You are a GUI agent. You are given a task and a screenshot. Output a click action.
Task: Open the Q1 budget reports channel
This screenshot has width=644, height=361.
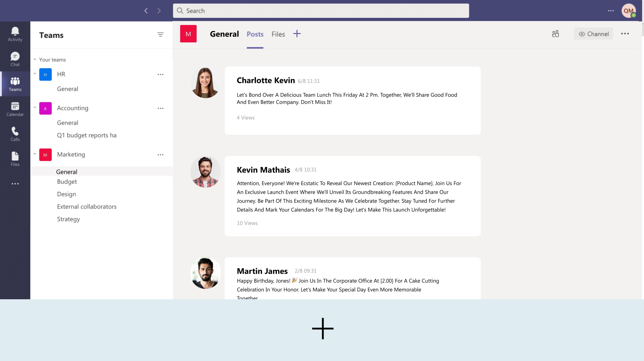pyautogui.click(x=87, y=135)
